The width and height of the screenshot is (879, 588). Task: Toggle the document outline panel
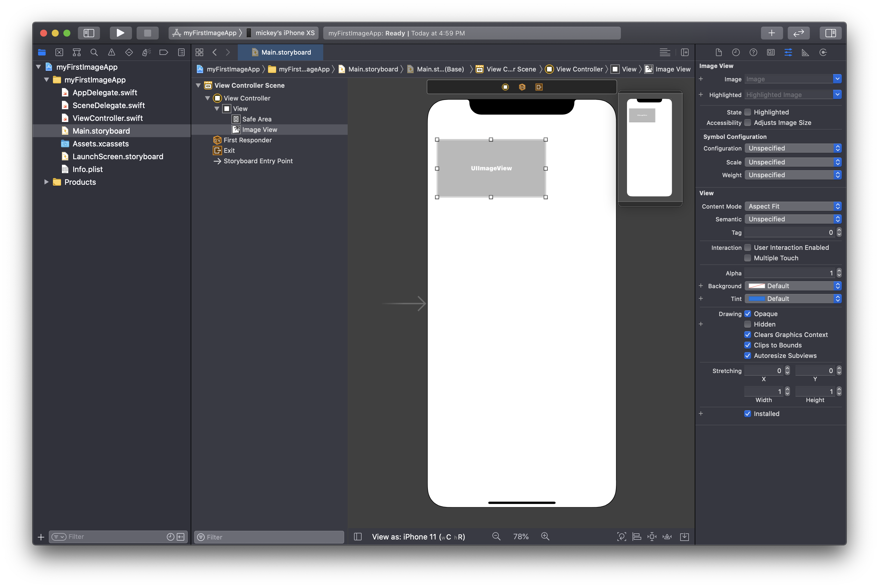[x=358, y=537]
